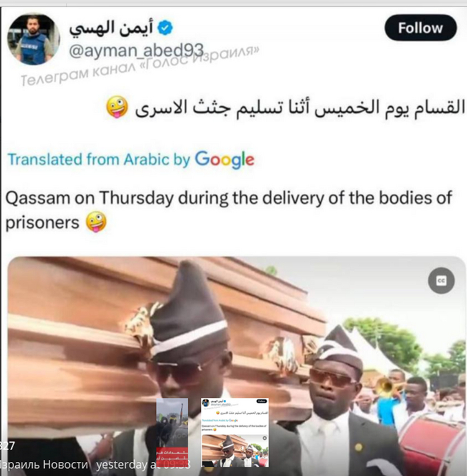Select the tweet screenshot thumbnail
467x476 pixels.
pyautogui.click(x=235, y=433)
